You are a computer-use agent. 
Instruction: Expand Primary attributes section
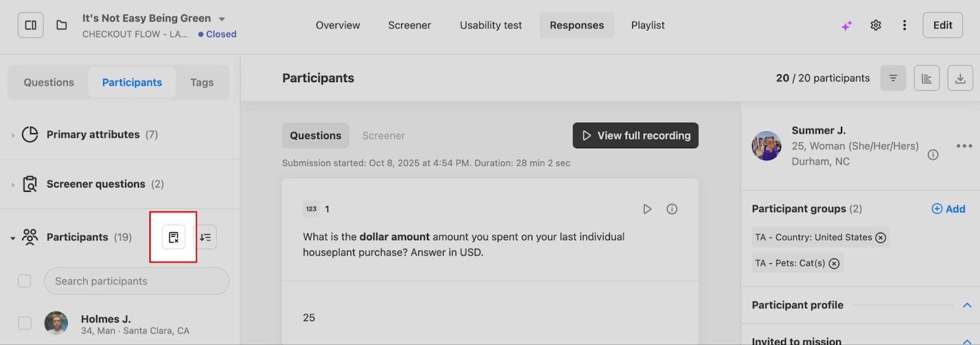(x=13, y=135)
